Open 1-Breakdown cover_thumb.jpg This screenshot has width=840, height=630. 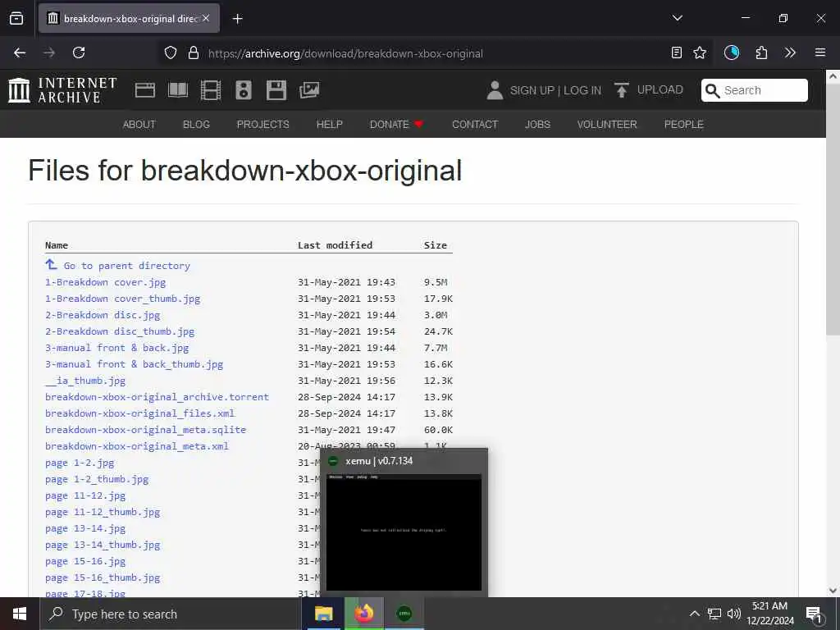click(x=123, y=299)
